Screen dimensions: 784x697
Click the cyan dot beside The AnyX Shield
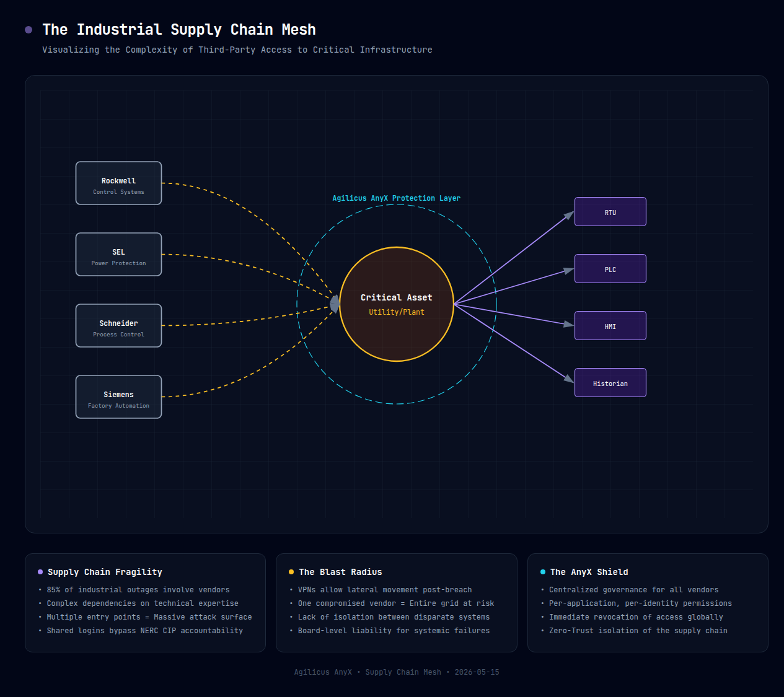pyautogui.click(x=543, y=572)
